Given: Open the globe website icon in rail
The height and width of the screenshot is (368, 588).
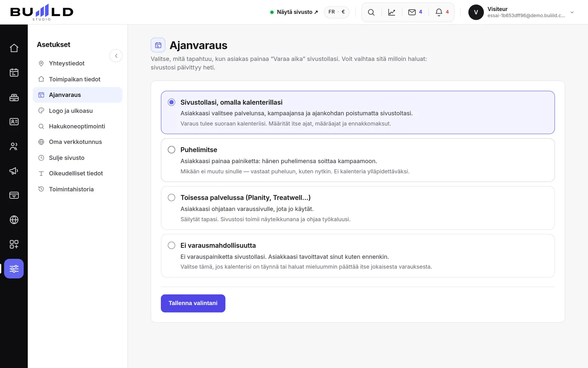Looking at the screenshot, I should coord(14,220).
